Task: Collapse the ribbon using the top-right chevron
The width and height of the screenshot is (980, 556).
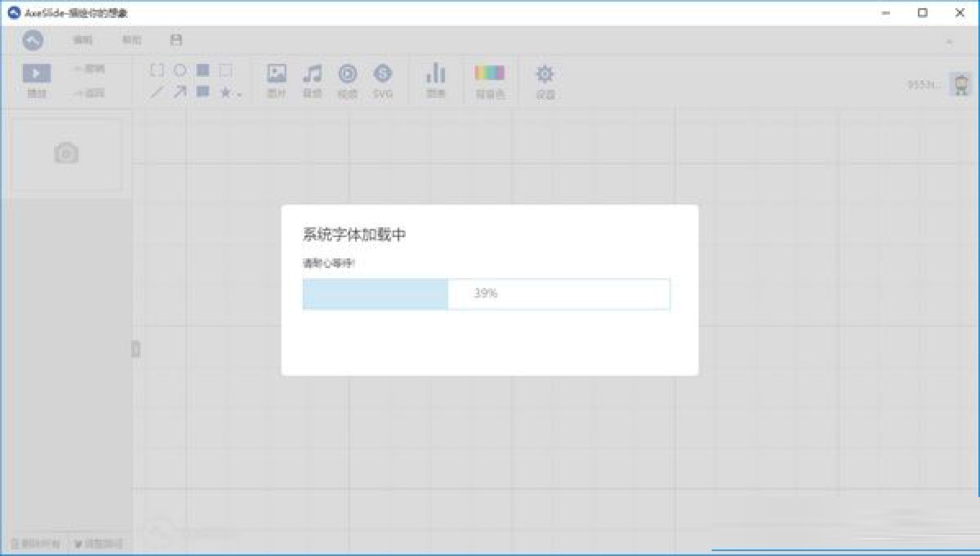Action: (x=949, y=42)
